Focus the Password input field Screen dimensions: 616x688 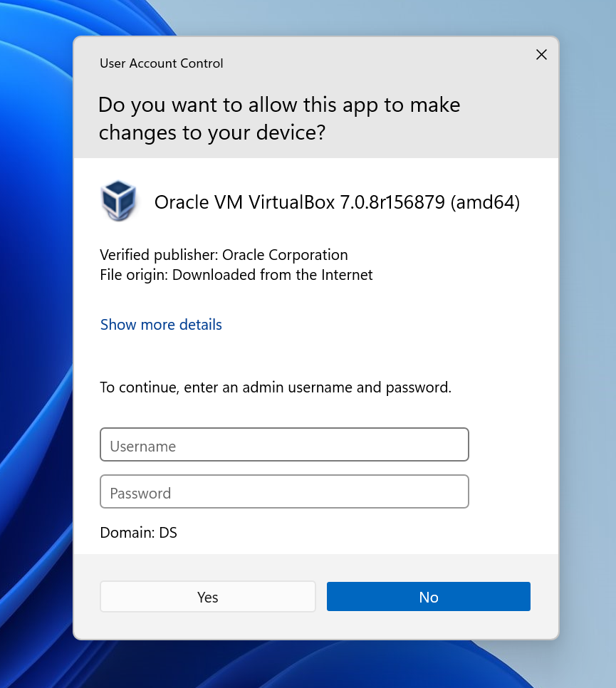[284, 492]
